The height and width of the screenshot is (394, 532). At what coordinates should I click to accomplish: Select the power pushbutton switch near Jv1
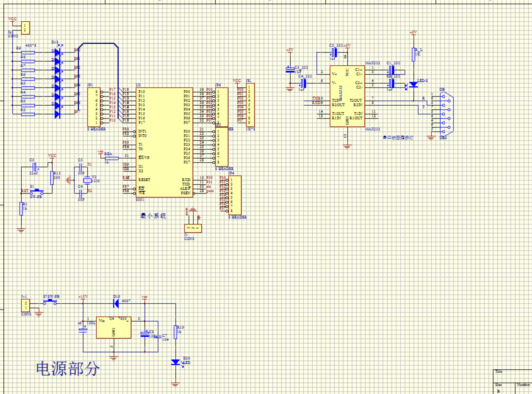tap(50, 302)
